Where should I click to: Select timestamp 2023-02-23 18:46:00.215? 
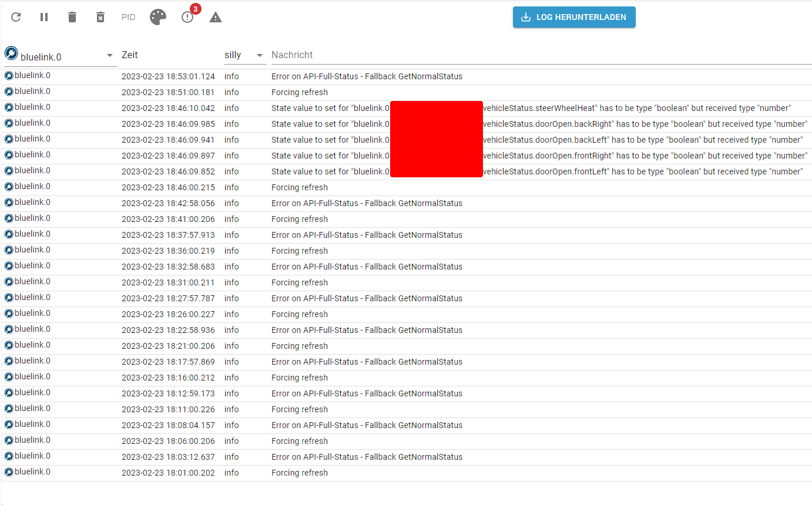(x=168, y=187)
